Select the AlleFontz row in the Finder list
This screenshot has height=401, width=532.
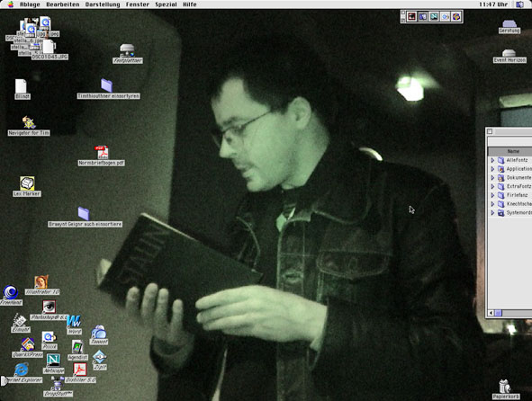[510, 160]
